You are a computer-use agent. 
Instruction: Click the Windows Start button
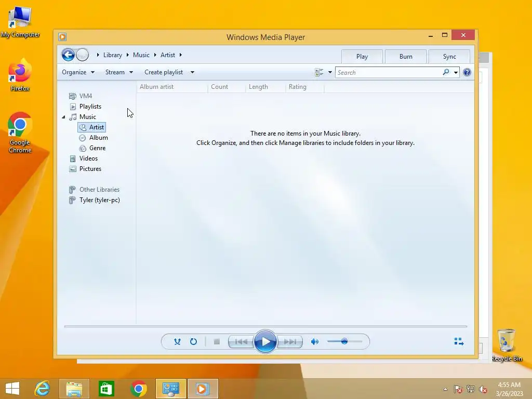12,389
